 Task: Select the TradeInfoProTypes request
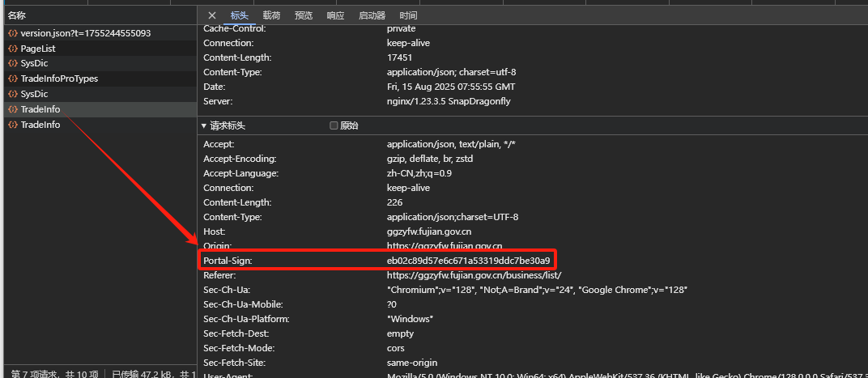pos(100,79)
